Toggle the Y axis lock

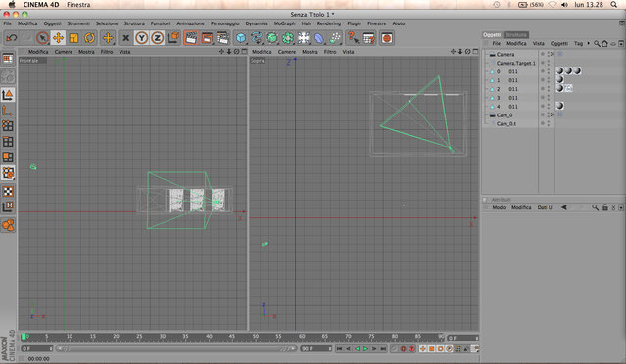[x=141, y=38]
